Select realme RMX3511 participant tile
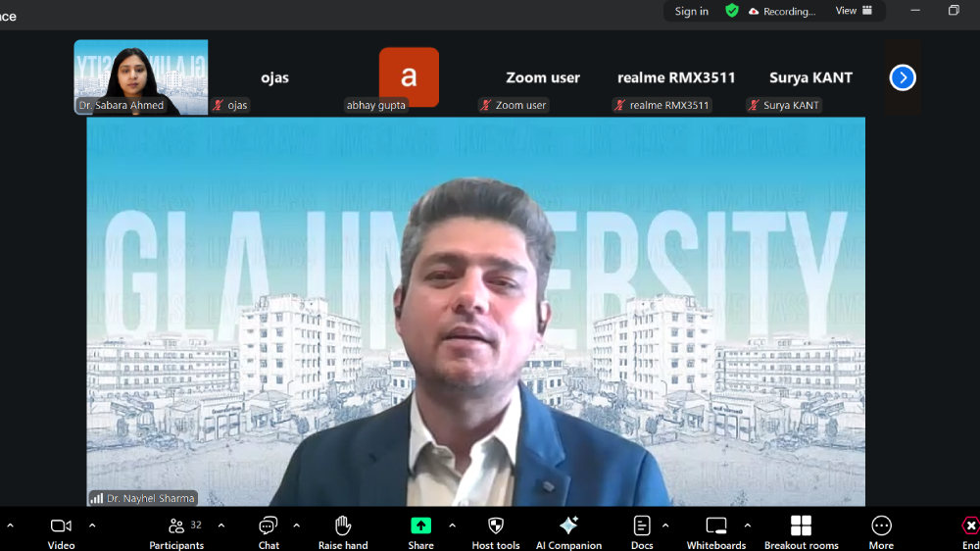This screenshot has width=980, height=551. coord(676,76)
